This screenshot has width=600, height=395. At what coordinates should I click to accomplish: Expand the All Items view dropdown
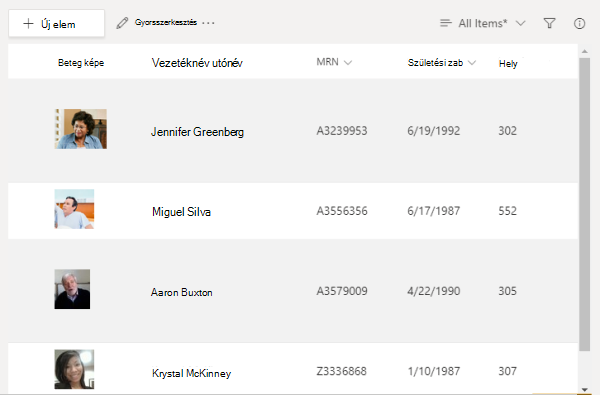pos(520,23)
